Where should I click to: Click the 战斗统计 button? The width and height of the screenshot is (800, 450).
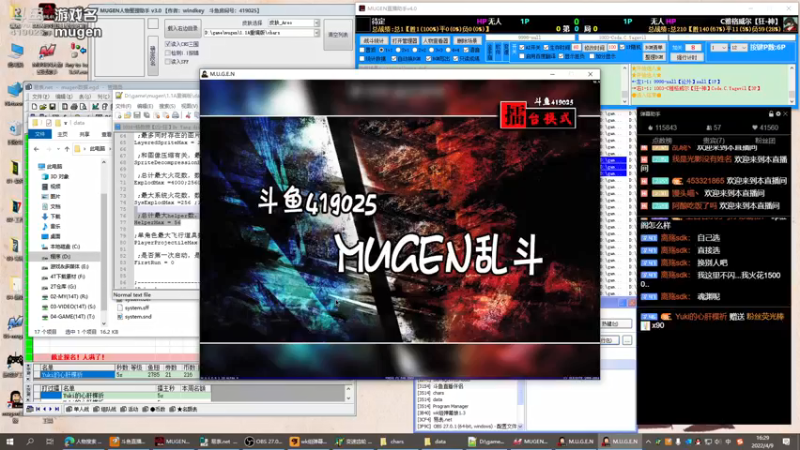pos(374,40)
